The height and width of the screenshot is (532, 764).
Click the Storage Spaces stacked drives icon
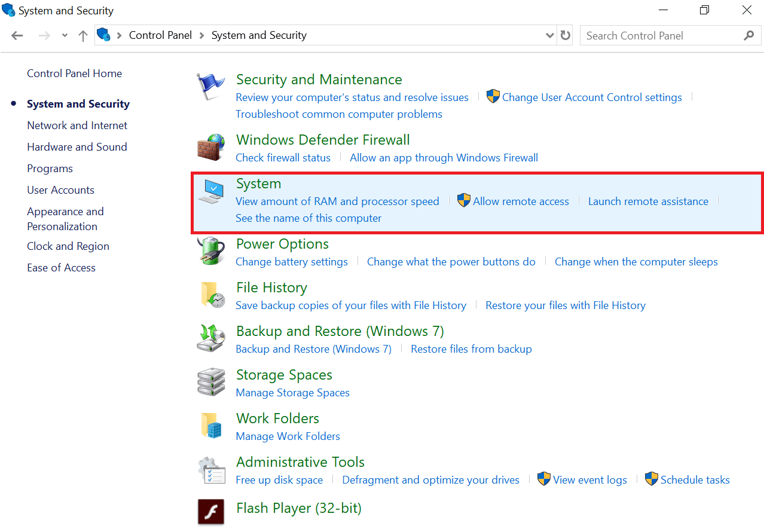tap(210, 383)
